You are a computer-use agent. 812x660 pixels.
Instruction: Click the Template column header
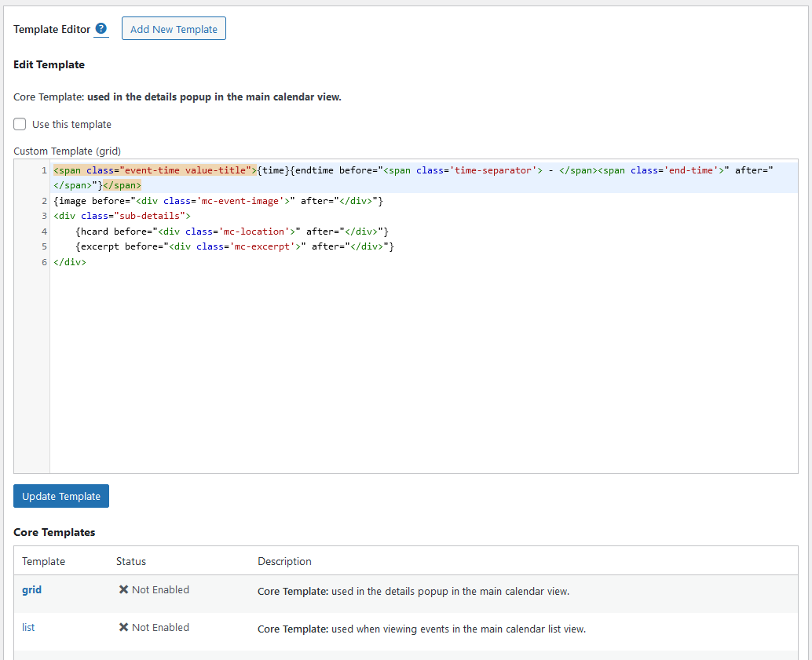(43, 561)
